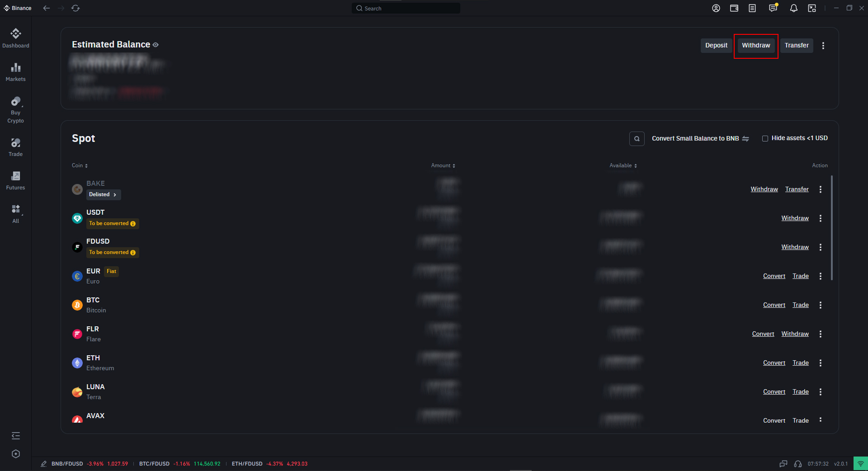Open the Markets section in sidebar
868x471 pixels.
(16, 72)
